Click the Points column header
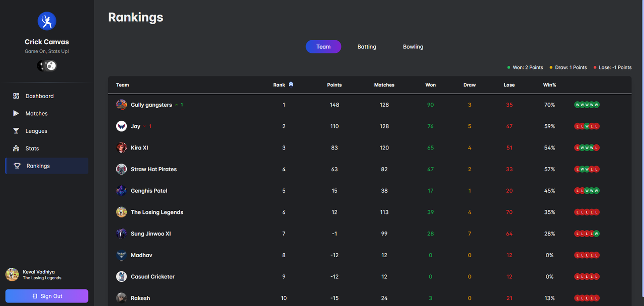 (x=334, y=85)
